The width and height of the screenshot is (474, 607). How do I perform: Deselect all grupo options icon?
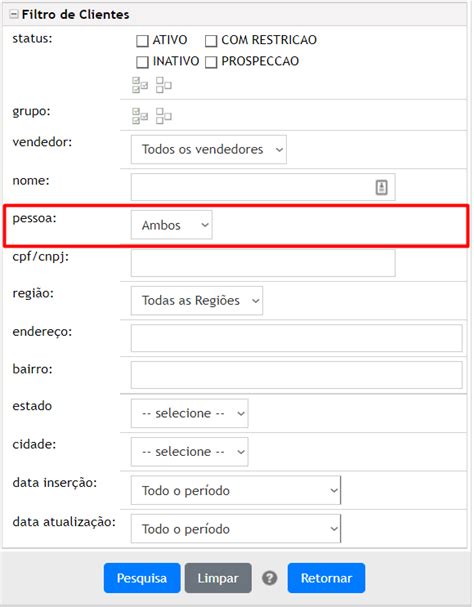coord(163,116)
